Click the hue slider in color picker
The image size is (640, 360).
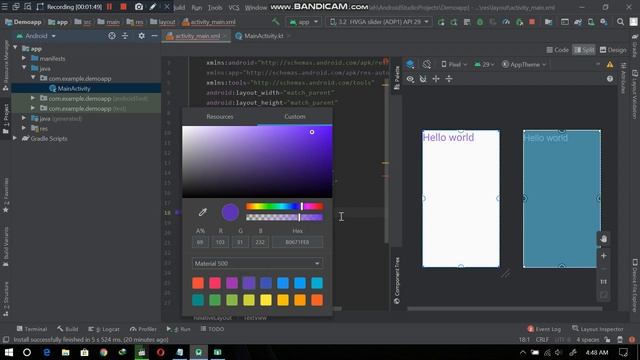[x=284, y=207]
